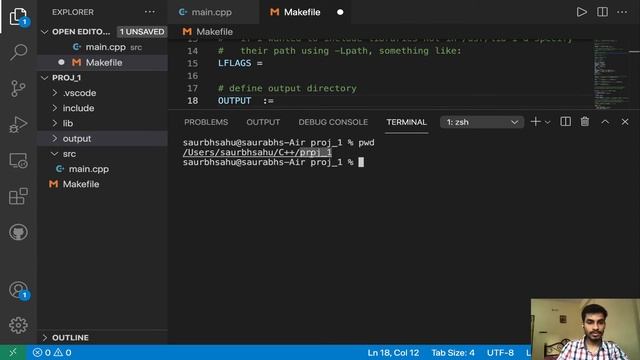The height and width of the screenshot is (360, 640).
Task: Open the Manage gear settings icon
Action: point(18,325)
